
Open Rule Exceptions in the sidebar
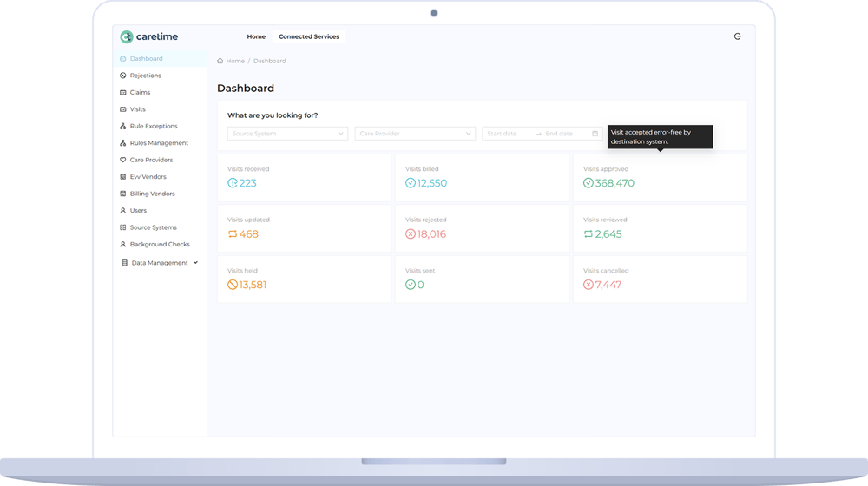tap(153, 127)
